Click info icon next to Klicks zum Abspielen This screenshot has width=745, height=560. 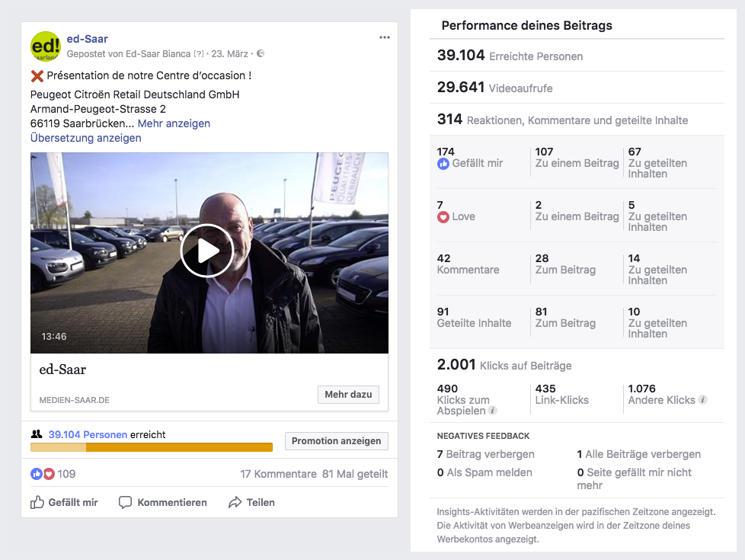(493, 411)
